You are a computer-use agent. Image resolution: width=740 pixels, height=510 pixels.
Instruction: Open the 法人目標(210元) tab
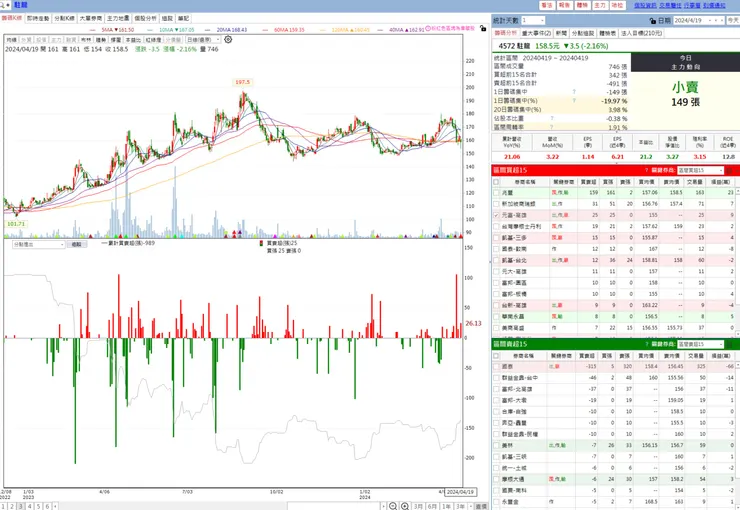tap(641, 33)
